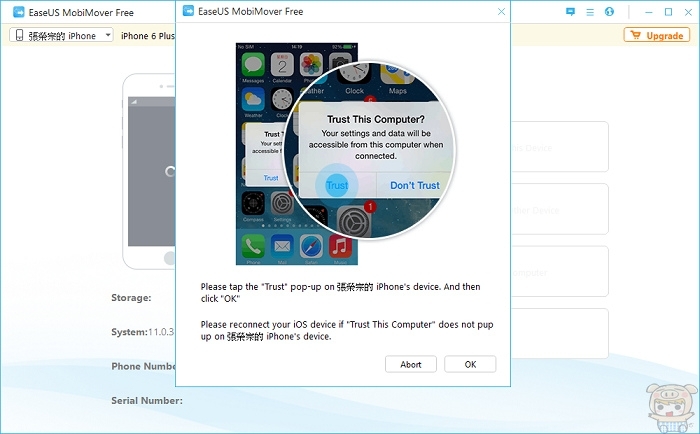Click the 'iPhone 6 Plus' device model text
Viewport: 700px width, 434px height.
[x=148, y=36]
